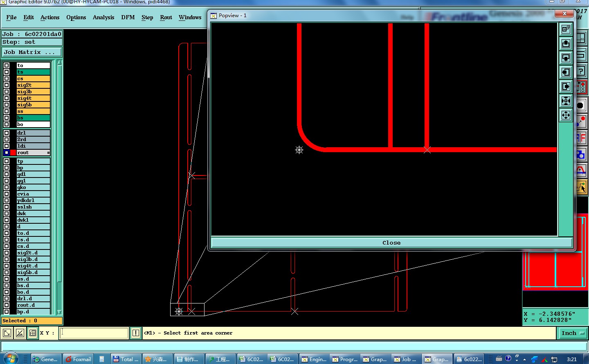
Task: Click the red arc snap icon
Action: (581, 171)
